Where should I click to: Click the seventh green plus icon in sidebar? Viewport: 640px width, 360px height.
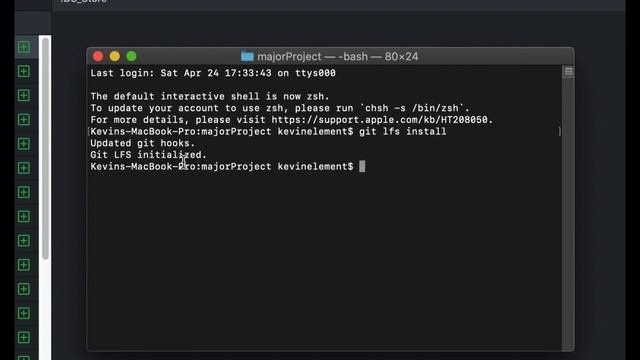click(24, 192)
